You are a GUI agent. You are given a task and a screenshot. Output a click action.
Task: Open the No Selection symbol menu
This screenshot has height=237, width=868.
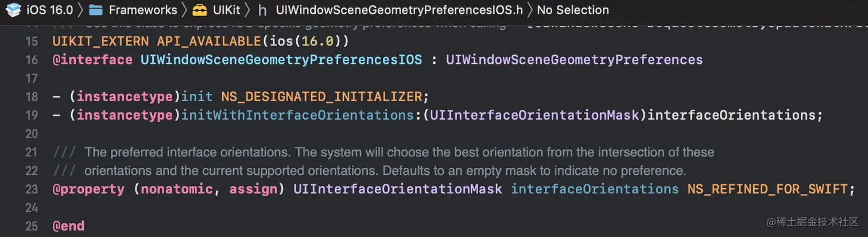click(572, 10)
